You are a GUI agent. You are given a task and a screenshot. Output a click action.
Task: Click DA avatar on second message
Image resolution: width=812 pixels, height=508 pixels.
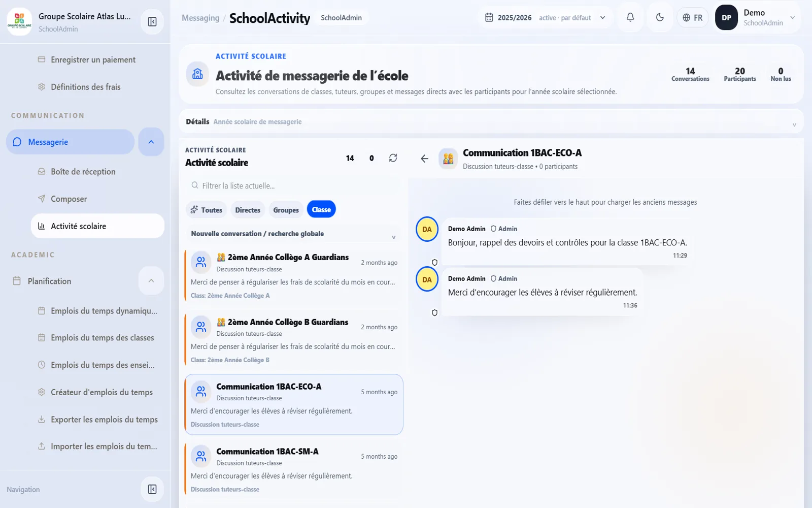pos(427,279)
